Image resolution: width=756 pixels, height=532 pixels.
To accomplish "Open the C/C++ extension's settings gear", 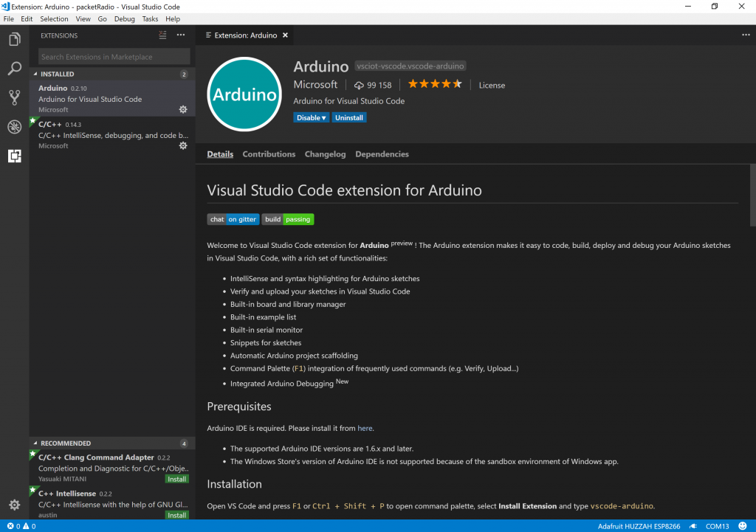I will [x=182, y=145].
